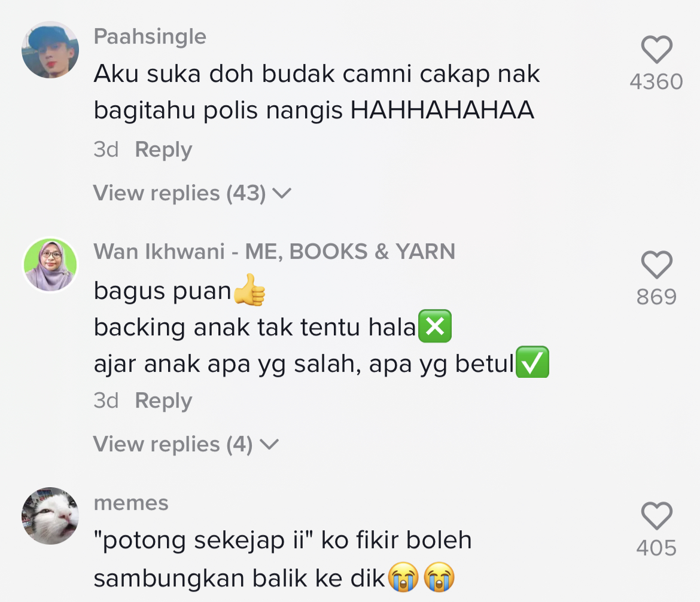Tap heart icon on memes comment
Image resolution: width=700 pixels, height=602 pixels.
tap(657, 515)
